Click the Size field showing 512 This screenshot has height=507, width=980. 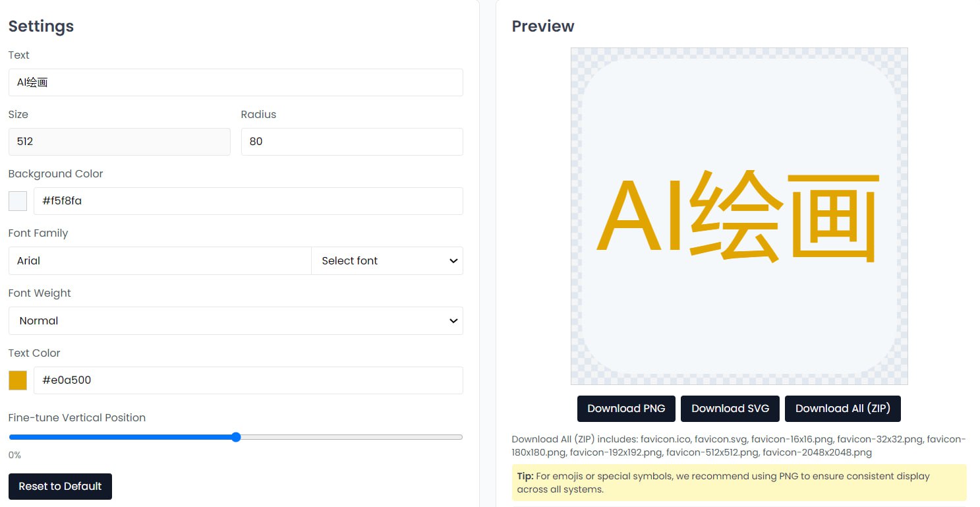(x=119, y=142)
